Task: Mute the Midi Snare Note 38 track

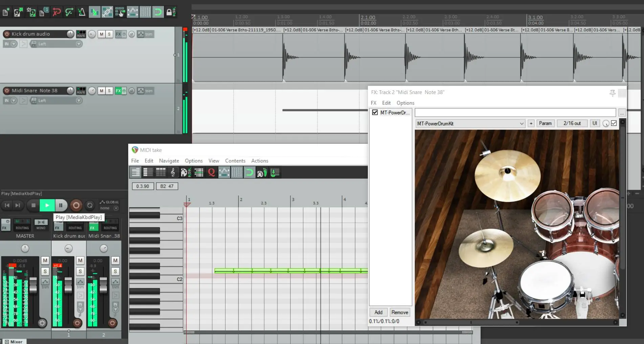Action: pyautogui.click(x=101, y=91)
